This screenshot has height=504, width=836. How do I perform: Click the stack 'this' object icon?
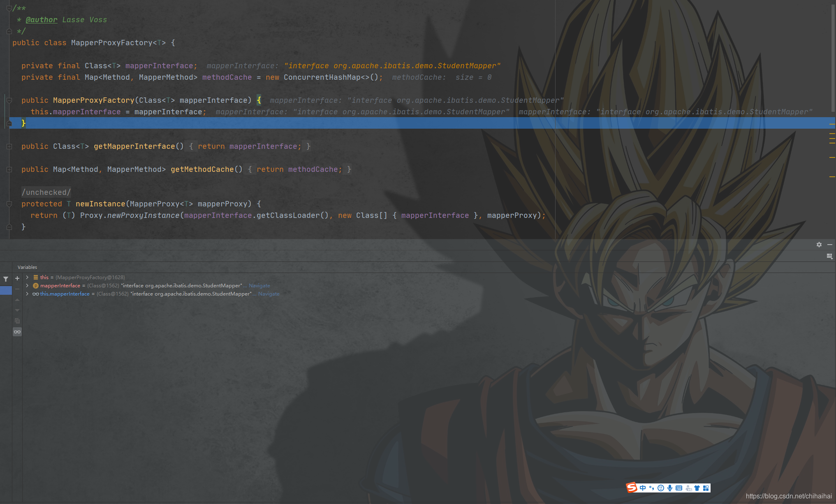point(36,277)
